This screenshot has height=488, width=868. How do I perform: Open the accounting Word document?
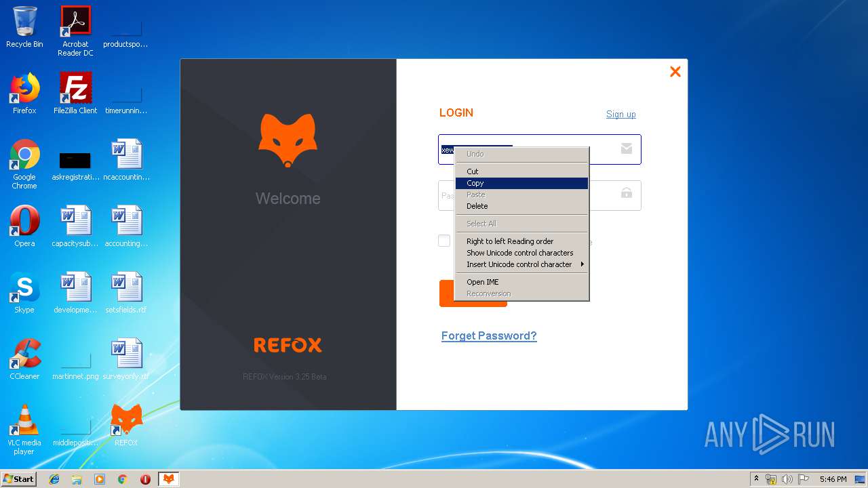126,226
